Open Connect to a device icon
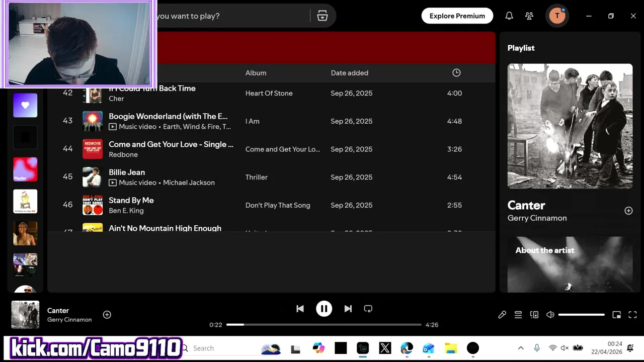Viewport: 644px width, 362px height. tap(534, 315)
